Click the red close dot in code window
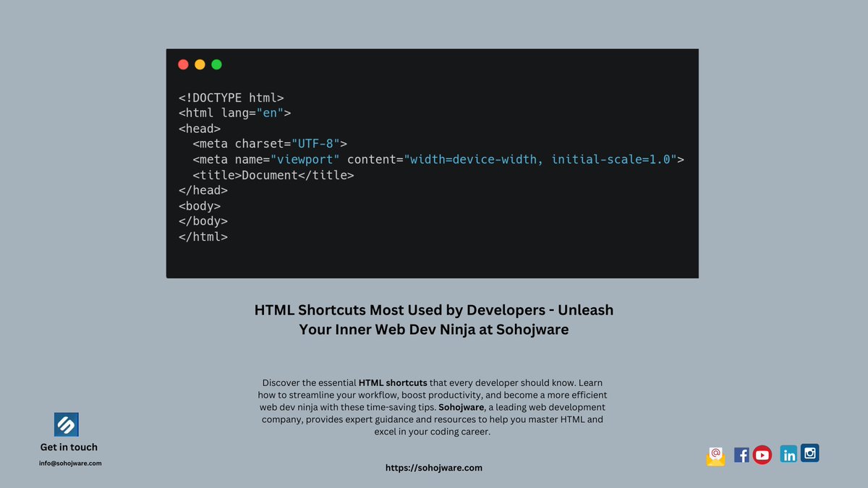Viewport: 868px width, 488px height. 183,64
